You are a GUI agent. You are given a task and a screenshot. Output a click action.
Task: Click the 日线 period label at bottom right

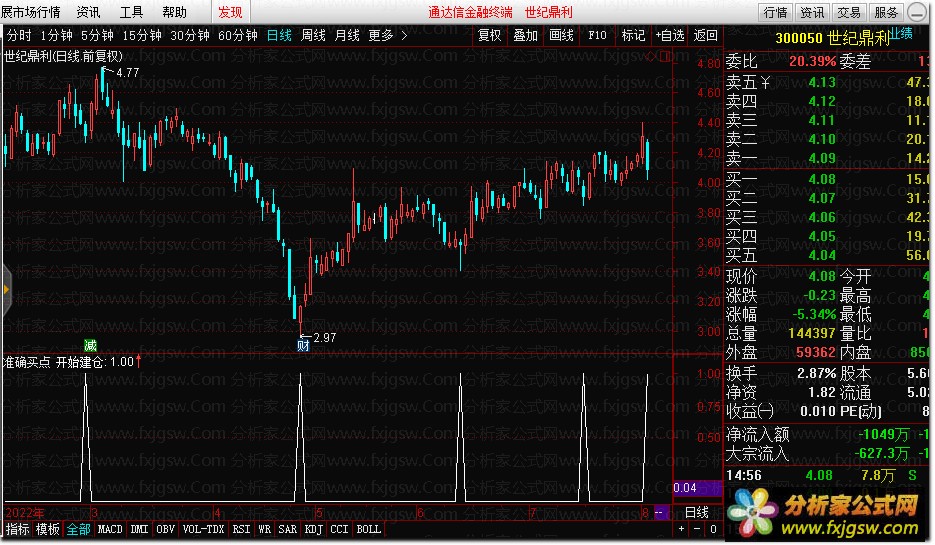(696, 512)
